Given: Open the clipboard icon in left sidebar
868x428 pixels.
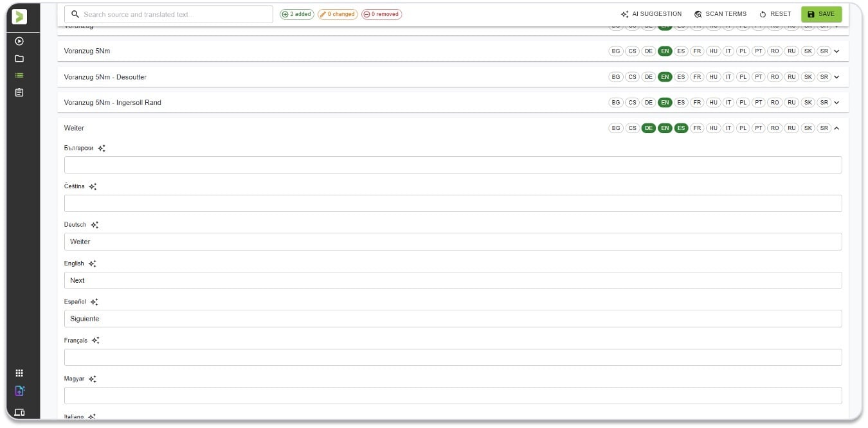Looking at the screenshot, I should [19, 93].
